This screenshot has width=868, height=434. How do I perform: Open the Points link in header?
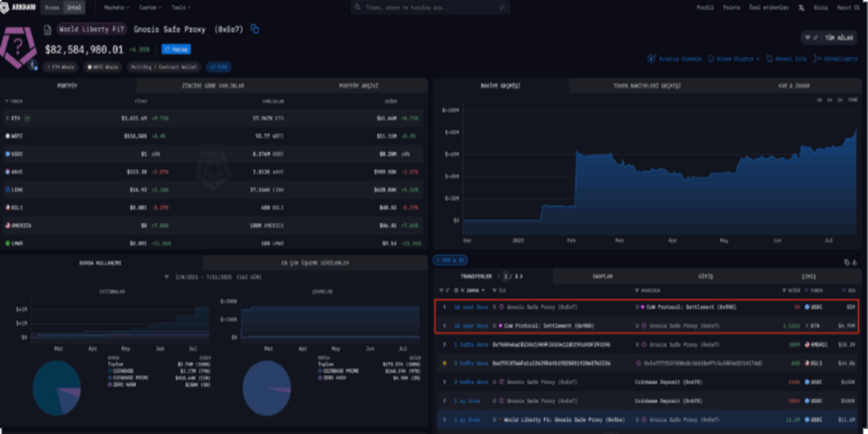coord(731,7)
